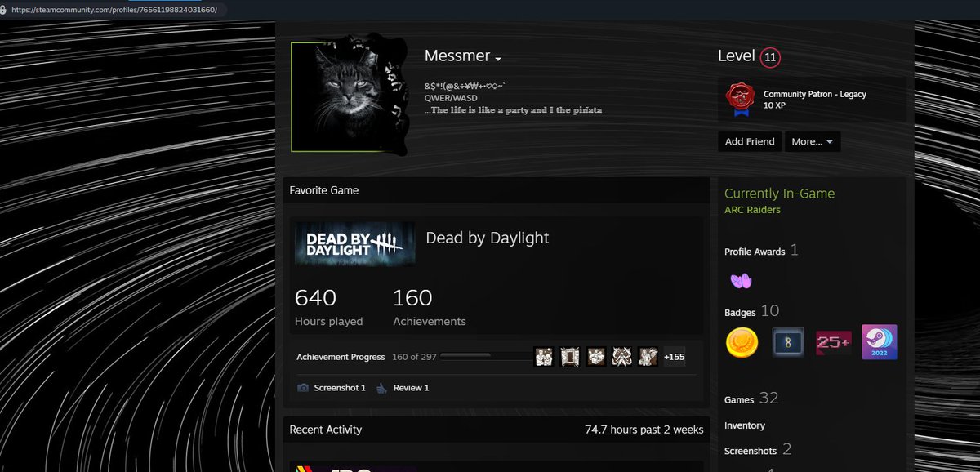980x472 pixels.
Task: Open the Badges 10 link
Action: tap(751, 311)
